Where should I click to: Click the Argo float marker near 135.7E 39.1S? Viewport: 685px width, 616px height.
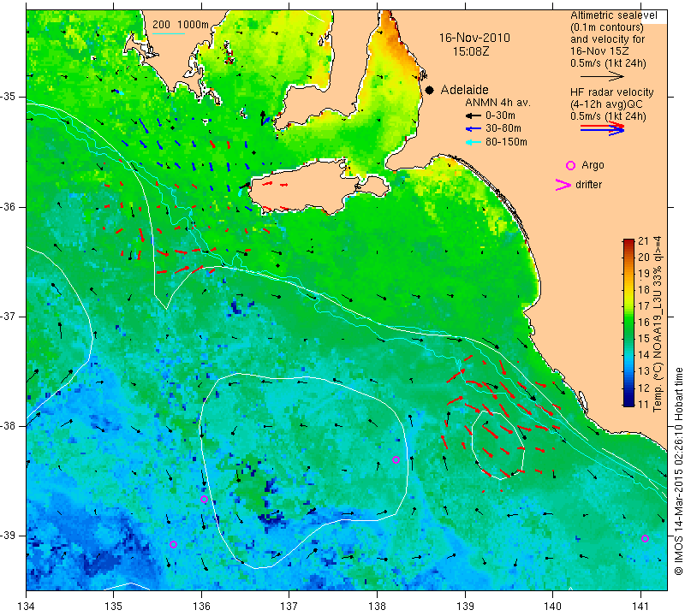(173, 544)
